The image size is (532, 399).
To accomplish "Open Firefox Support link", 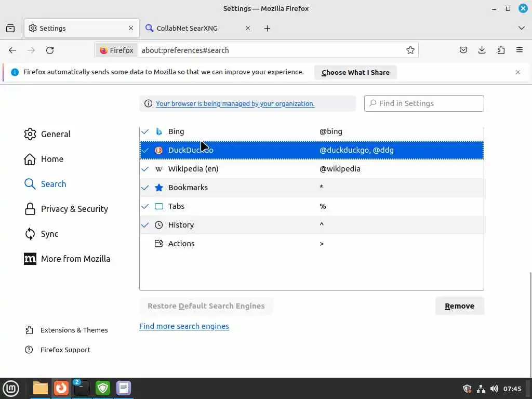I will (57, 350).
